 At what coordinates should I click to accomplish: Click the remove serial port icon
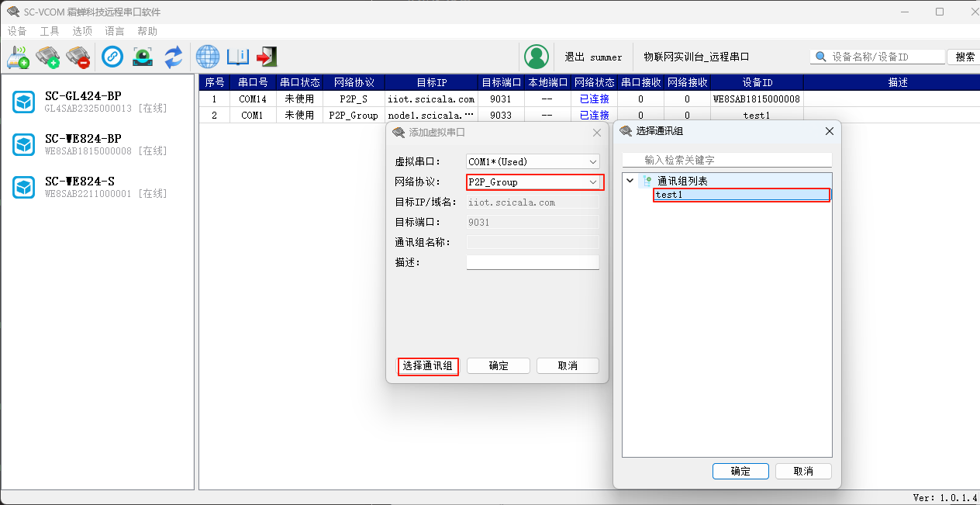coord(78,57)
